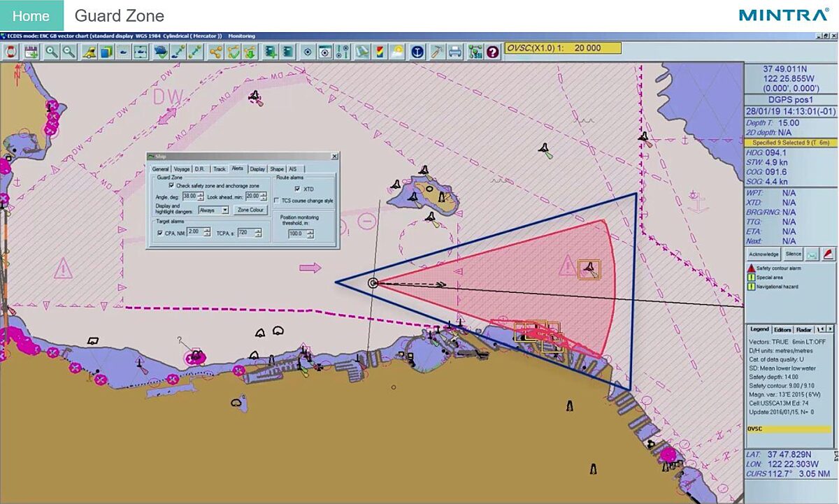This screenshot has height=504, width=839.
Task: Click the route download green arrow icon
Action: [249, 51]
